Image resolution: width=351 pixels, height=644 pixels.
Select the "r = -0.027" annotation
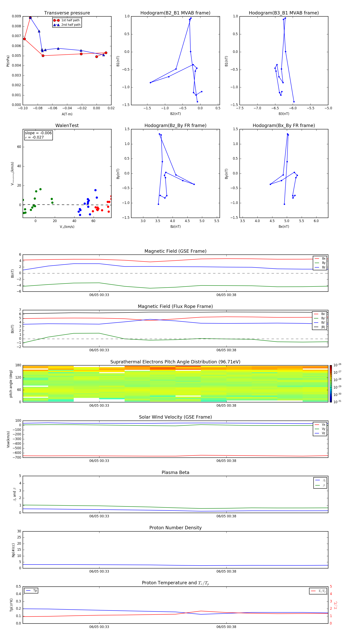(x=35, y=137)
